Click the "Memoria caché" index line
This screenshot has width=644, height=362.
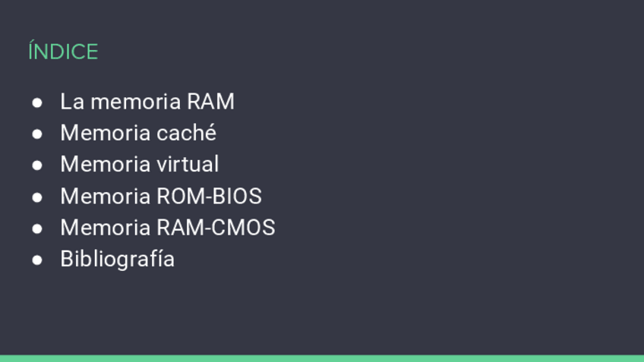pyautogui.click(x=138, y=133)
